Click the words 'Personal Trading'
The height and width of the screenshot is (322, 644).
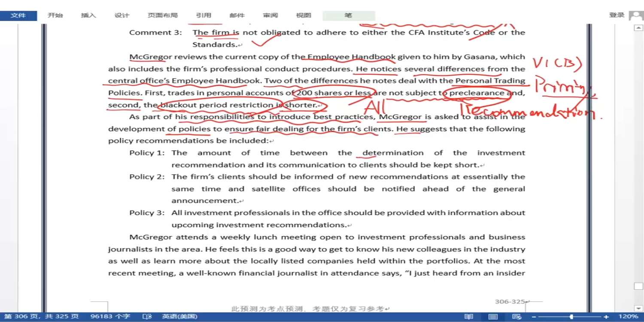[490, 81]
